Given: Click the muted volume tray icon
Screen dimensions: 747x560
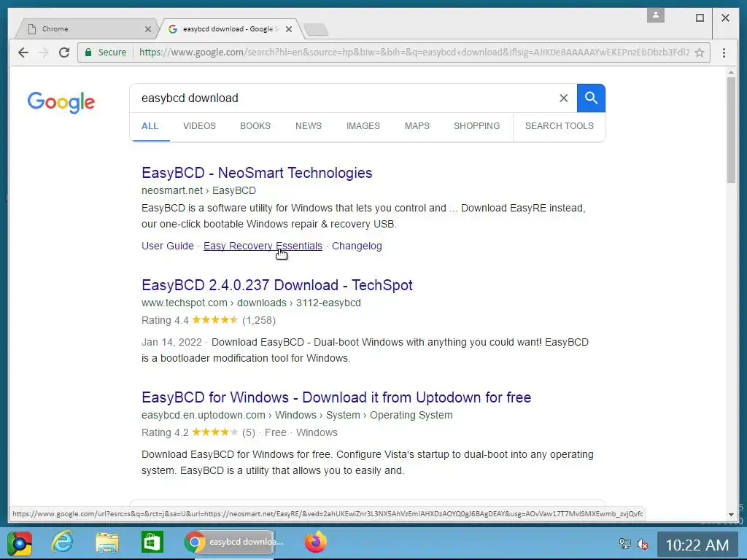Looking at the screenshot, I should tap(643, 543).
